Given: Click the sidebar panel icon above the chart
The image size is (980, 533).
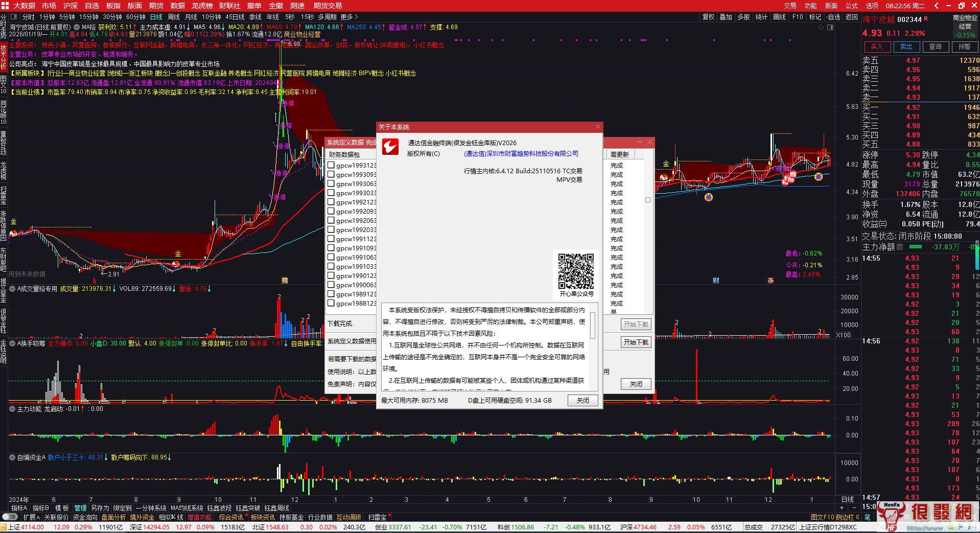Looking at the screenshot, I should (830, 27).
